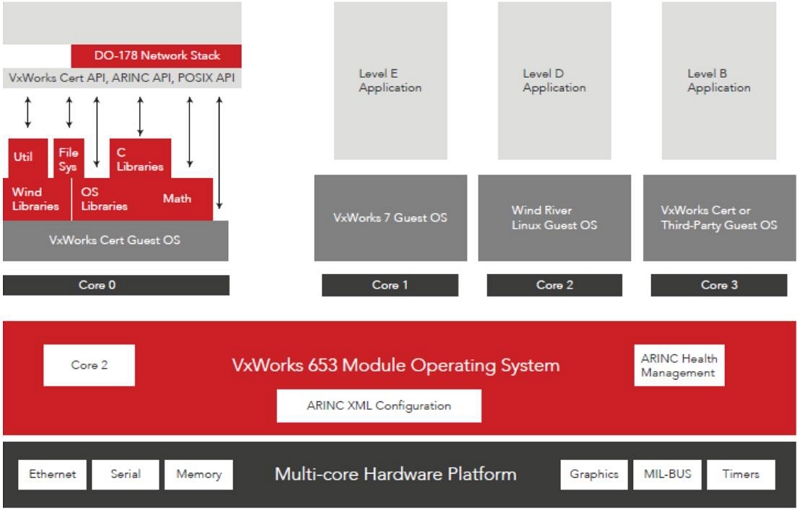This screenshot has height=510, width=797.
Task: Click the ARINC XML Configuration box
Action: 378,406
